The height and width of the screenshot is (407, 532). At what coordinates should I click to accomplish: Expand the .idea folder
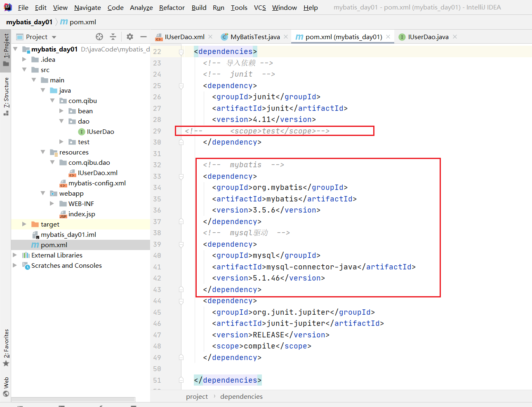click(x=24, y=59)
